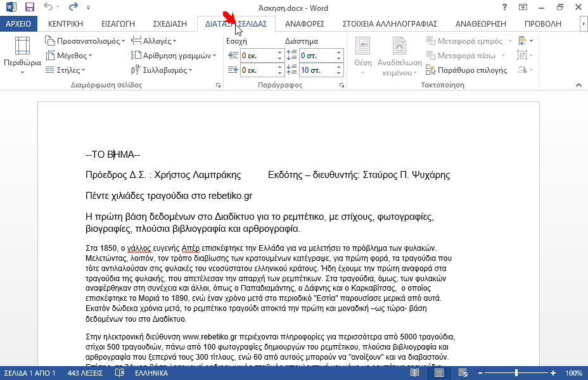The height and width of the screenshot is (380, 588).
Task: Click the Undo arrow icon
Action: [48, 7]
